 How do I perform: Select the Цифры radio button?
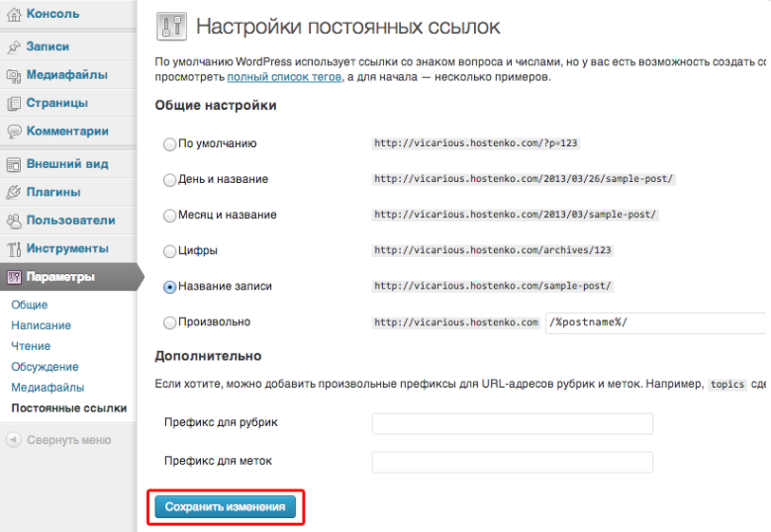[x=169, y=251]
